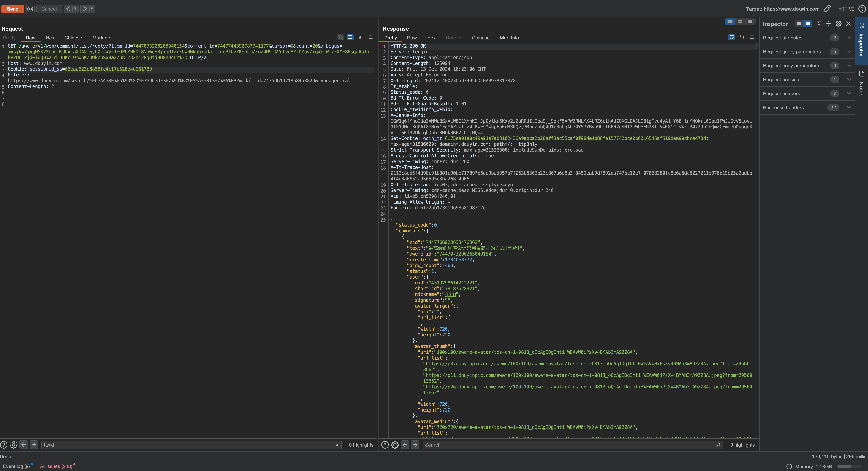Toggle word wrap in Response editor
868x471 pixels.
pos(732,37)
